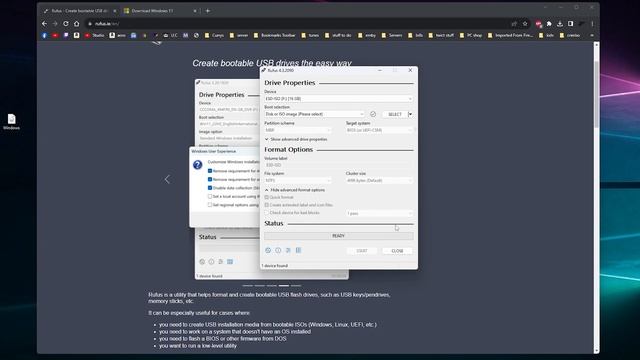Viewport: 640px width, 360px height.
Task: Go back using the browser back arrow
Action: click(44, 24)
